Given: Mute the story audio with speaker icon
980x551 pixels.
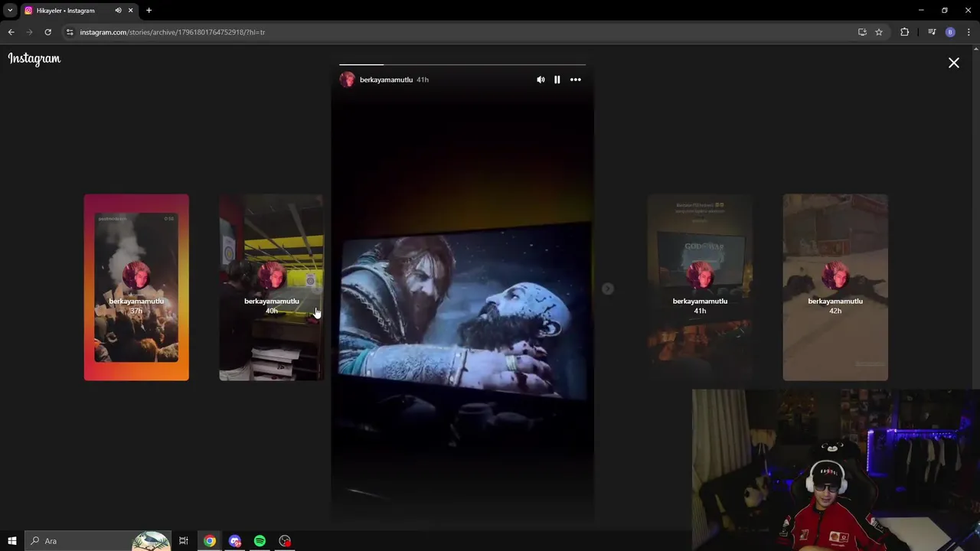Looking at the screenshot, I should pos(541,80).
